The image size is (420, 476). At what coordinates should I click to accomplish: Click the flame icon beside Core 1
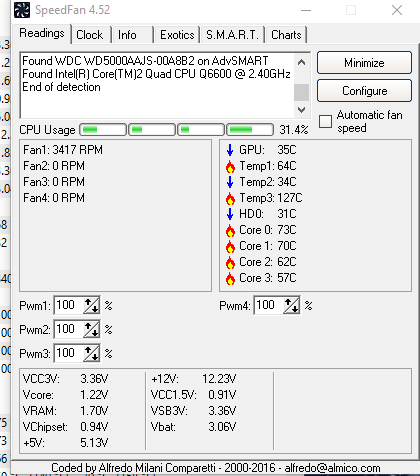point(230,246)
